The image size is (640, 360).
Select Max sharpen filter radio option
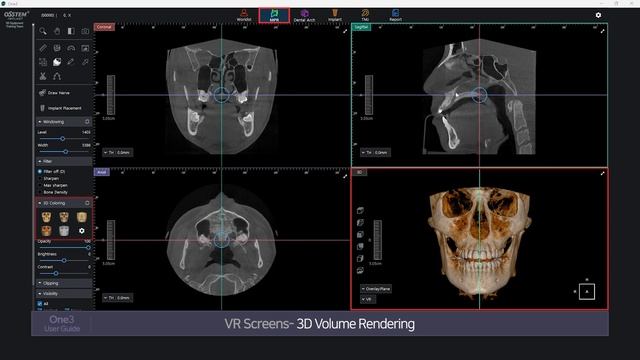(x=40, y=185)
